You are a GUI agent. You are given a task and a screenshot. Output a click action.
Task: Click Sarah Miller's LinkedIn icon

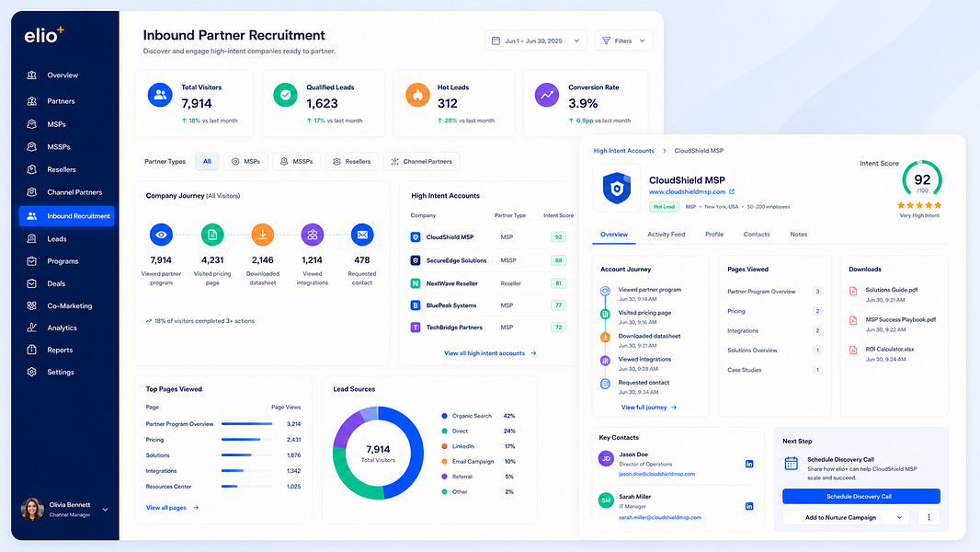click(x=749, y=506)
